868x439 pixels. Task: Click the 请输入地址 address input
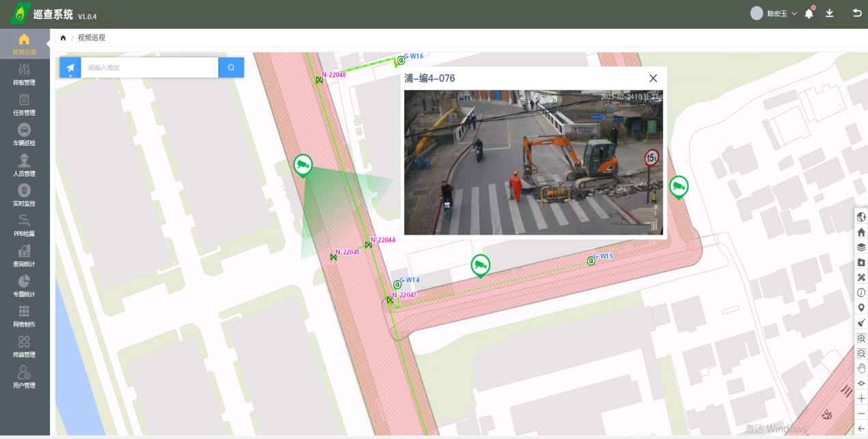(149, 68)
